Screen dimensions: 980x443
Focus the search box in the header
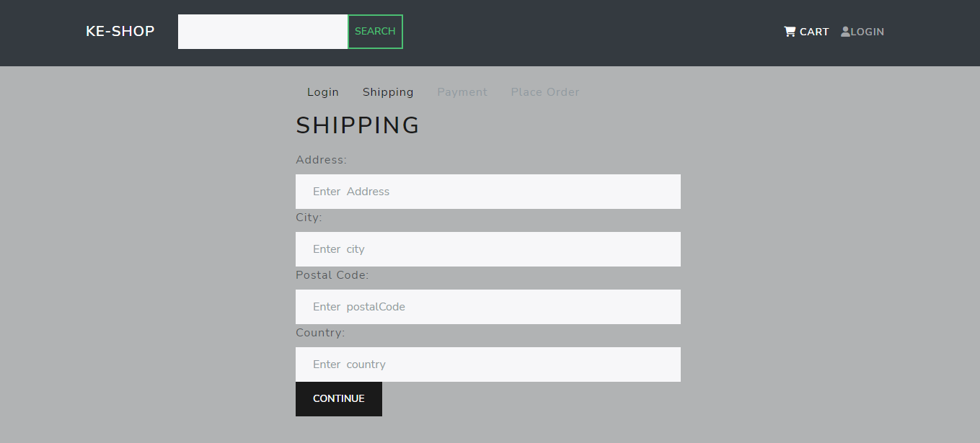[262, 31]
